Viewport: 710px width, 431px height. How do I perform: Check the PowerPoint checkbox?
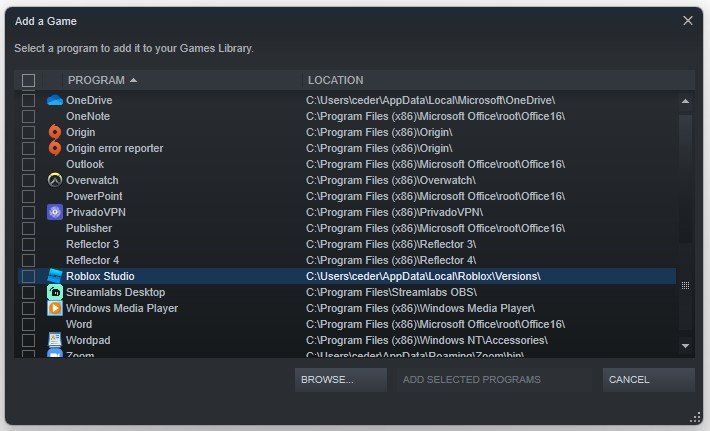click(x=29, y=196)
